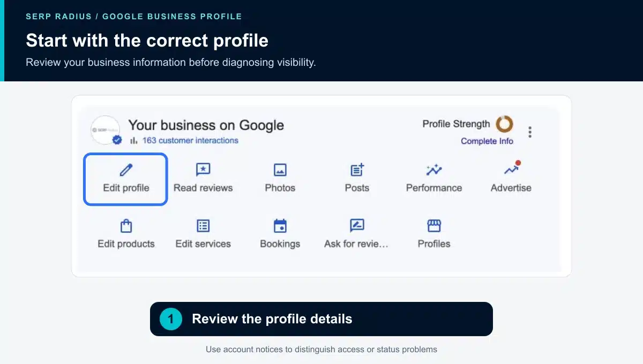Viewport: 643px width, 364px height.
Task: Click the Bookings label
Action: [280, 244]
